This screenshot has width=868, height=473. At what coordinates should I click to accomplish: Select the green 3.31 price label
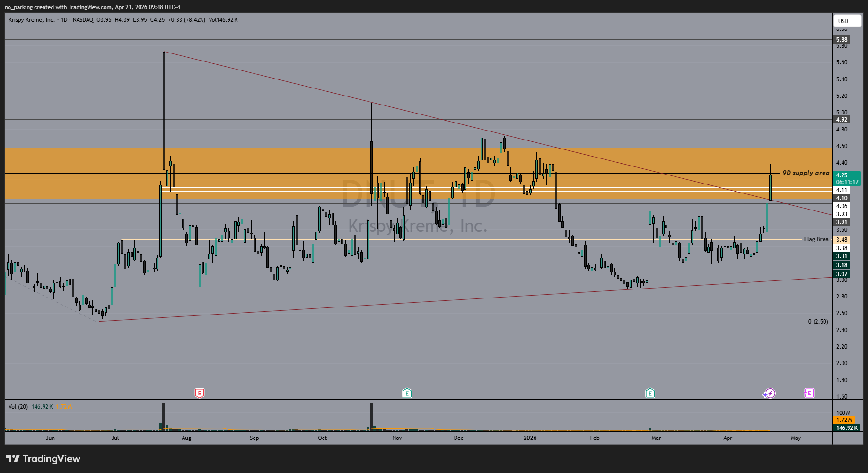click(x=842, y=256)
